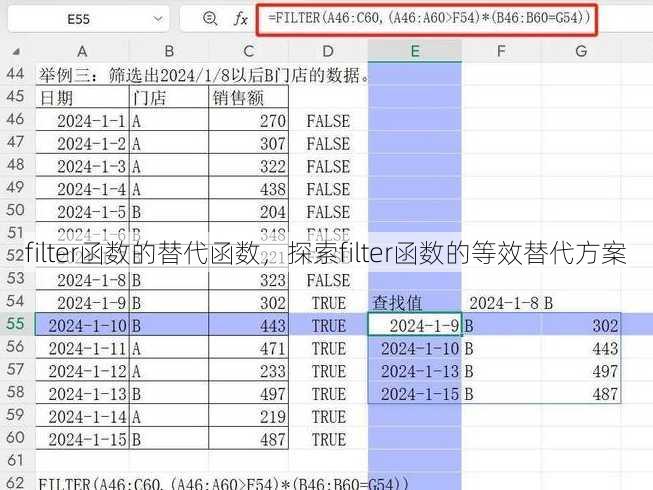The height and width of the screenshot is (490, 653).
Task: Click the date cell 2024-1-3
Action: tap(82, 167)
